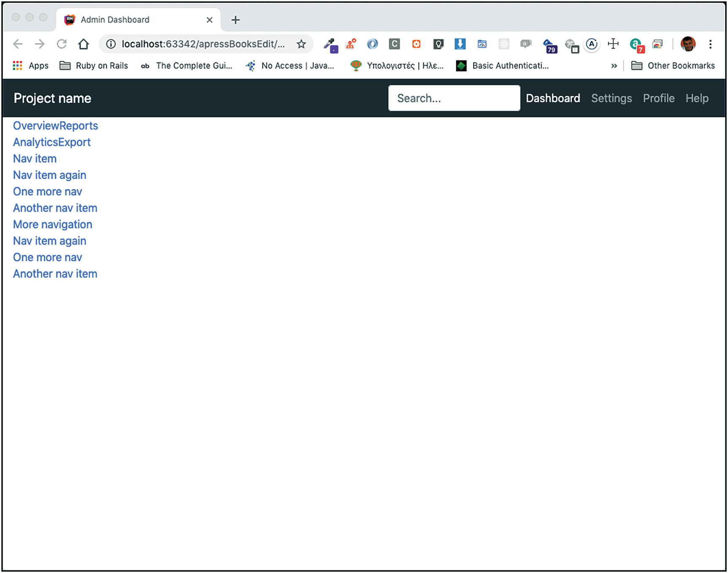Open the user profile avatar

tap(687, 44)
